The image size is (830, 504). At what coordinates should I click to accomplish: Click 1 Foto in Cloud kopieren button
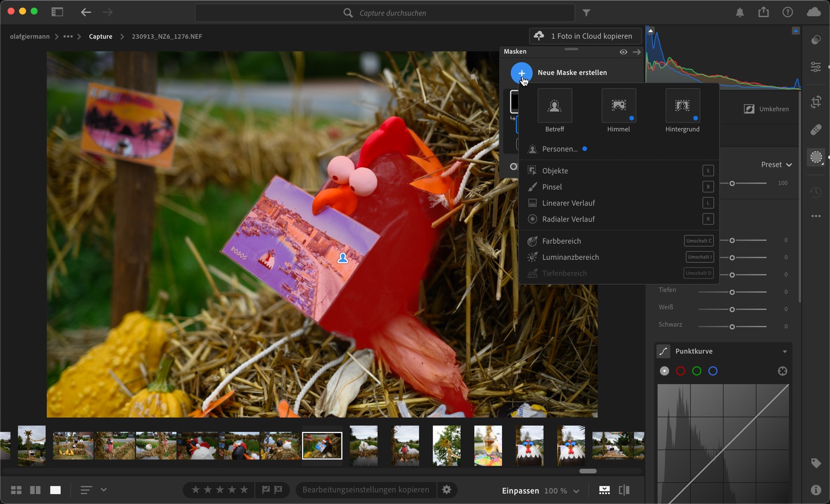coord(585,36)
